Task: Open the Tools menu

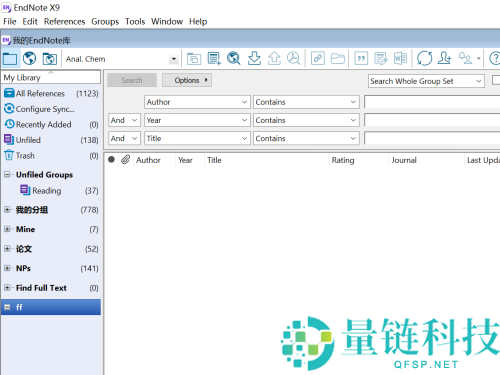Action: pyautogui.click(x=135, y=22)
